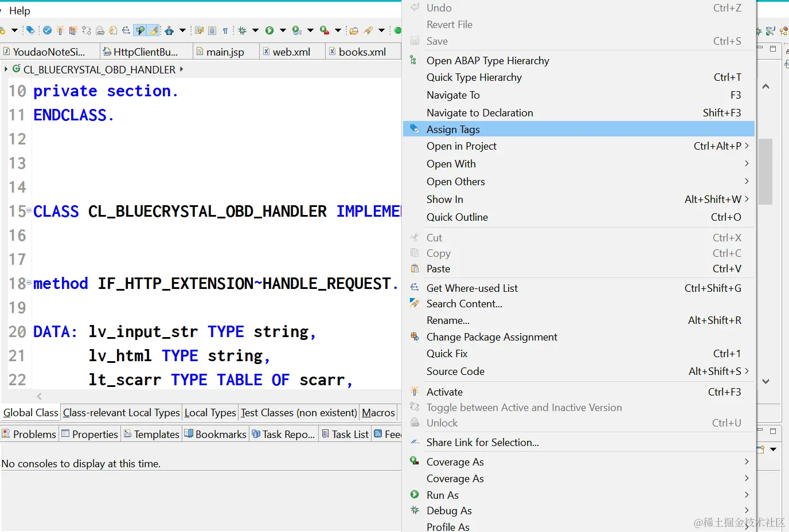Open the Templates view tab

point(151,434)
